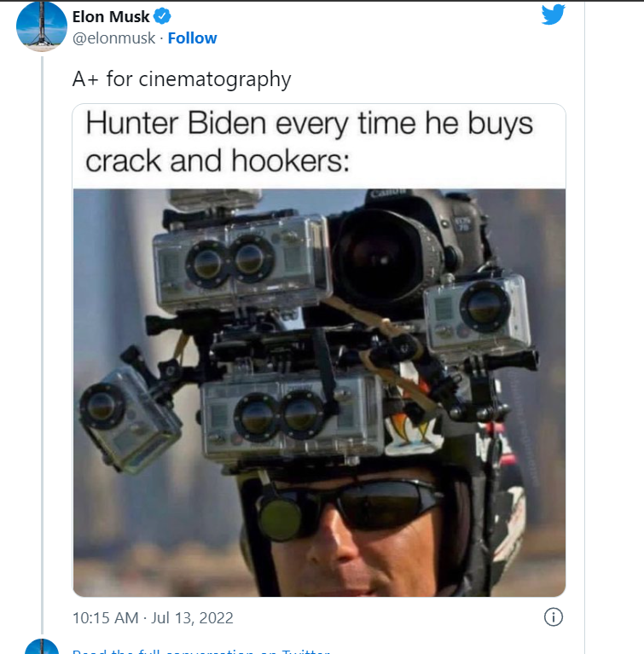Open the 10:15 AM Jul 13, 2022 timestamp
Screen dimensions: 644x654
click(153, 617)
